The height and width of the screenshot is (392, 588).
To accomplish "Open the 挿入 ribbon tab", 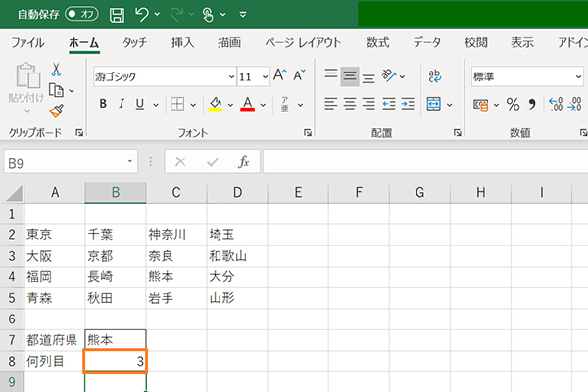I will [x=182, y=42].
